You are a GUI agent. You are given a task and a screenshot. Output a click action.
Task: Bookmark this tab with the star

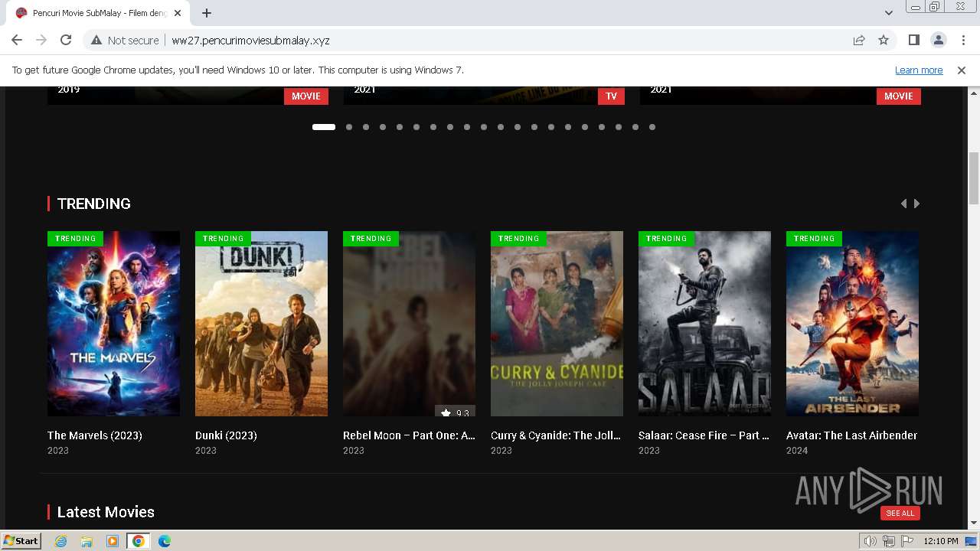pyautogui.click(x=884, y=40)
